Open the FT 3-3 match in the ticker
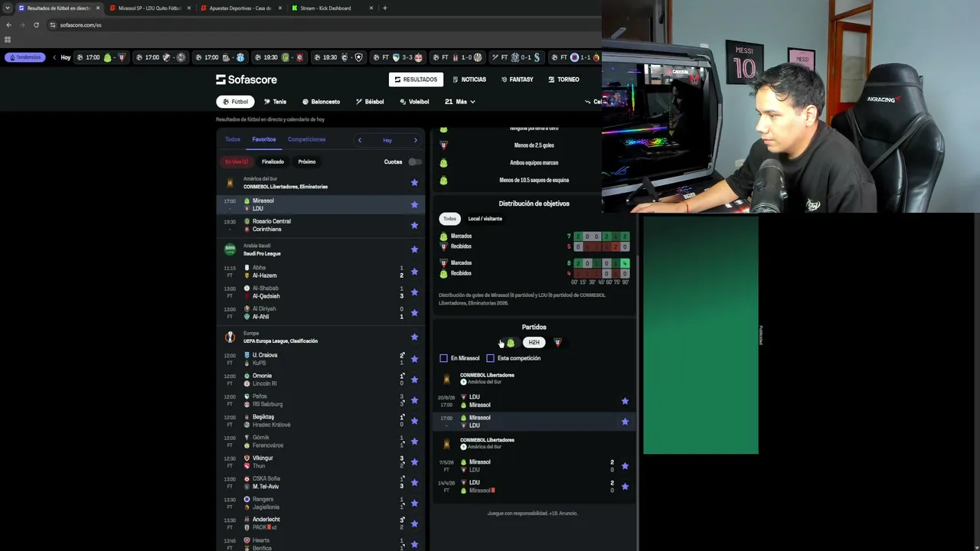The height and width of the screenshot is (551, 980). (397, 57)
